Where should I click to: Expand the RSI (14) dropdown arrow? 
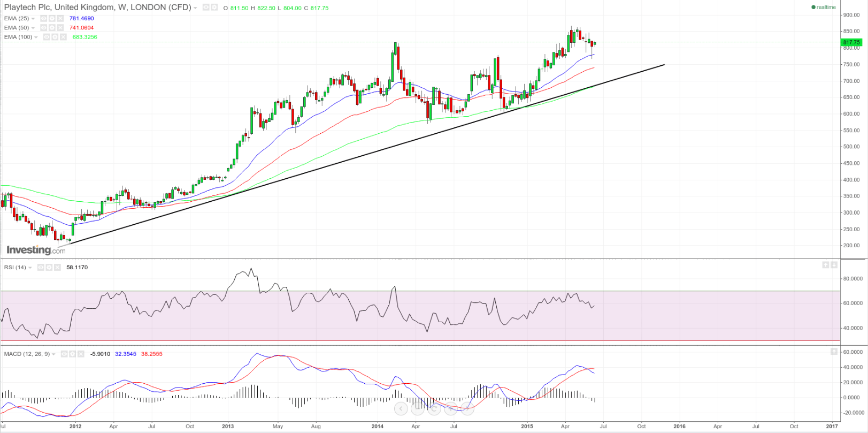click(30, 268)
